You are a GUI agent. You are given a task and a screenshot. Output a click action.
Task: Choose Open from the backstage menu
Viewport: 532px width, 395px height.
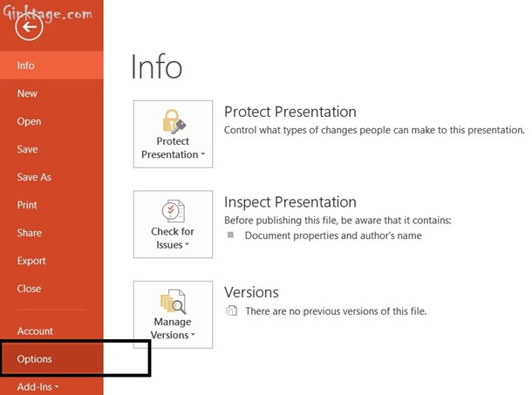[x=51, y=121]
